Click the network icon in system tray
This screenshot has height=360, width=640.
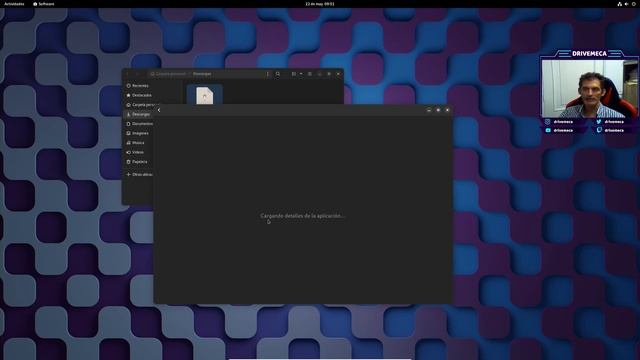point(619,4)
